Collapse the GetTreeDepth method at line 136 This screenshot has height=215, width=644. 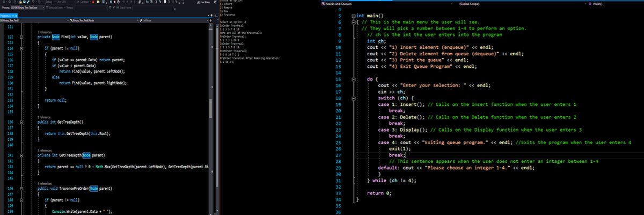click(21, 123)
